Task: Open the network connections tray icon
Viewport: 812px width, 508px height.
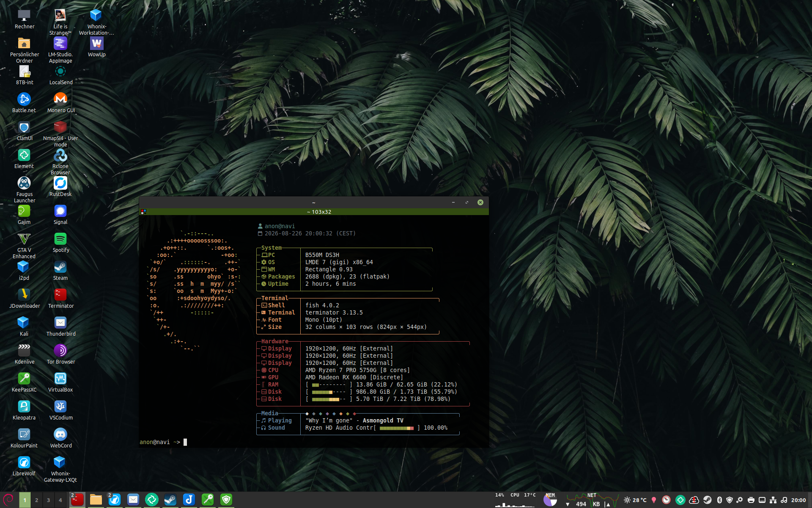Action: [773, 500]
